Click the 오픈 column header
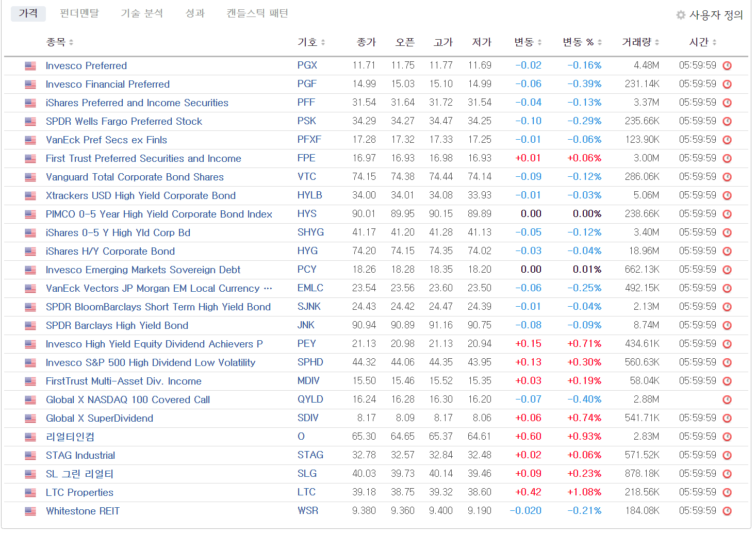 405,42
